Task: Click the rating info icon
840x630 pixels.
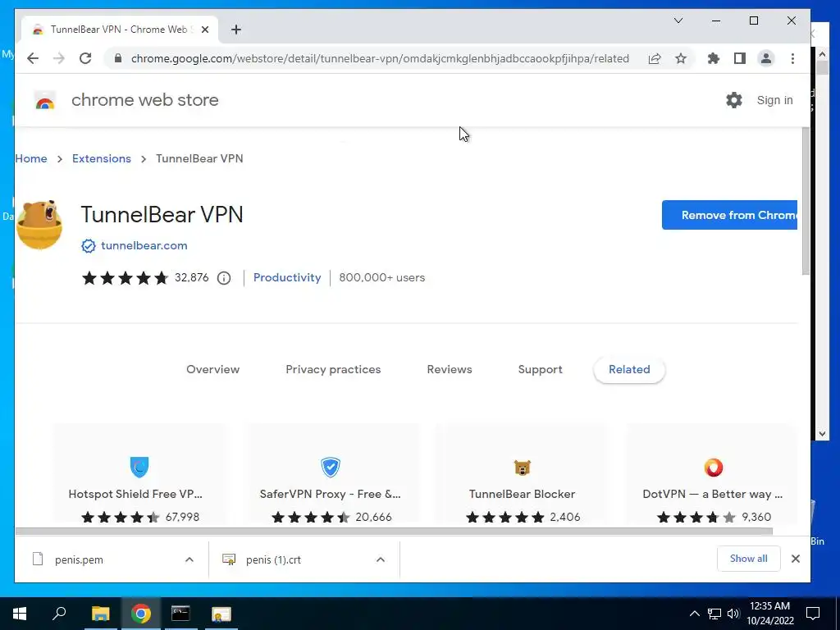Action: pos(224,278)
